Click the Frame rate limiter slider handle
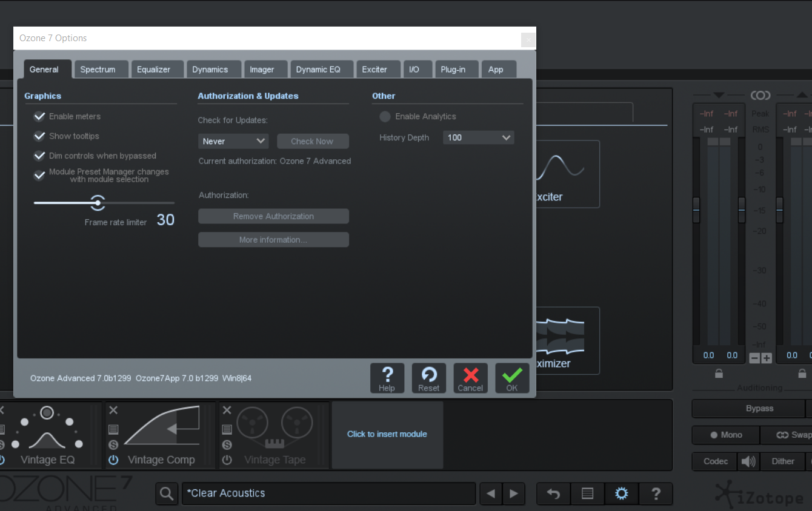This screenshot has width=812, height=511. pyautogui.click(x=97, y=202)
